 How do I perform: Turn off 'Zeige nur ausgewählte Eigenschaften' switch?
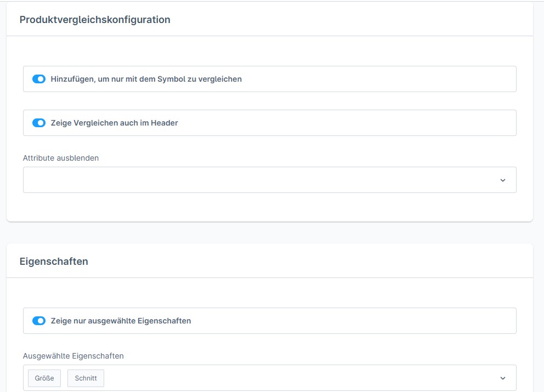pyautogui.click(x=39, y=321)
